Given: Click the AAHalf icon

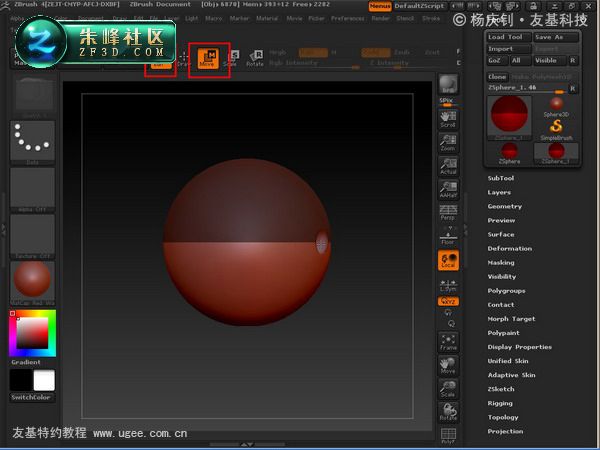Looking at the screenshot, I should click(x=448, y=189).
